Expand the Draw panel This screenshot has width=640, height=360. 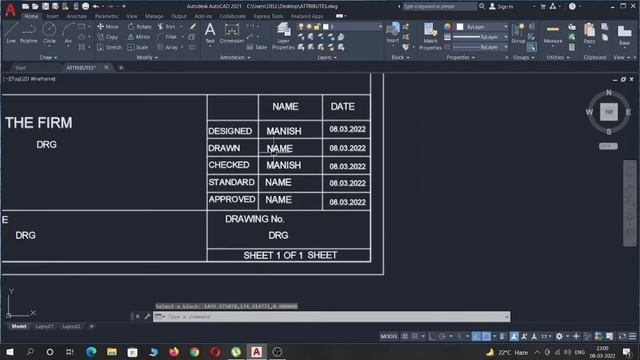[x=49, y=58]
